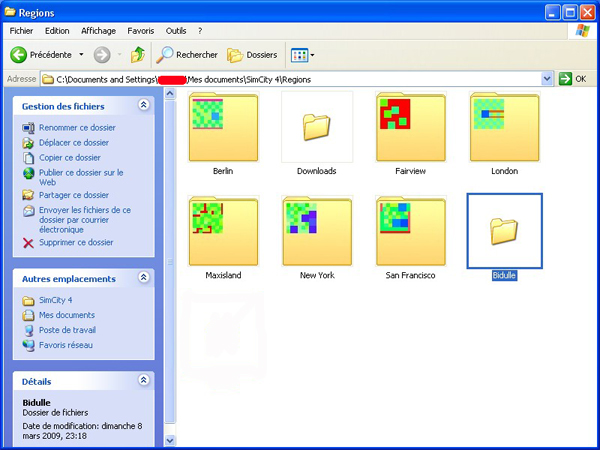Image resolution: width=600 pixels, height=450 pixels.
Task: Click Partager ce dossier link
Action: click(74, 195)
